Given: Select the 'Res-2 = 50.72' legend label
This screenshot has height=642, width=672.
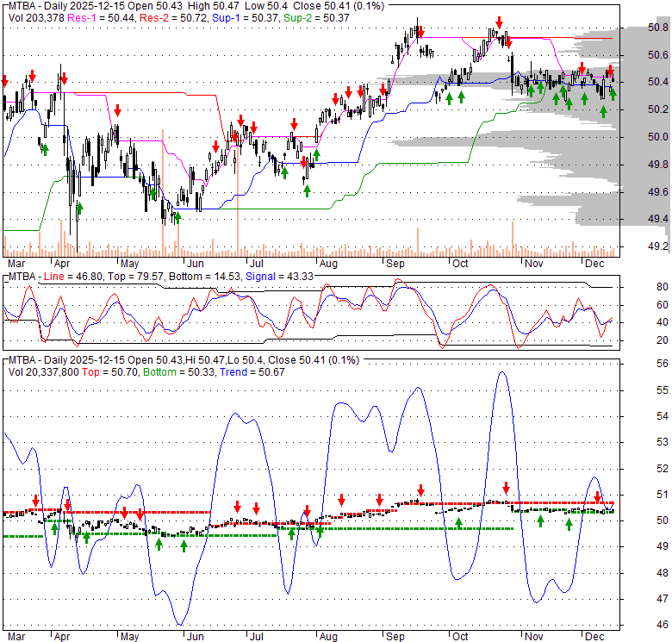Looking at the screenshot, I should pyautogui.click(x=174, y=18).
